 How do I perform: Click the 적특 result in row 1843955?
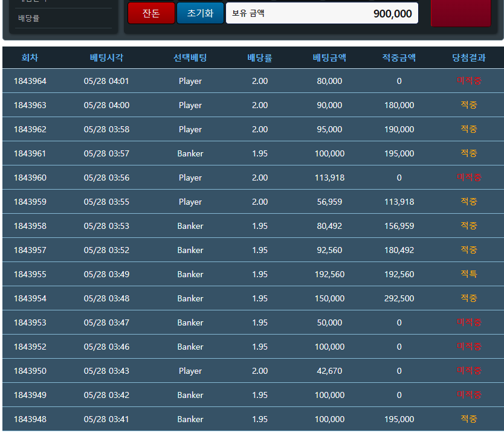tap(468, 274)
